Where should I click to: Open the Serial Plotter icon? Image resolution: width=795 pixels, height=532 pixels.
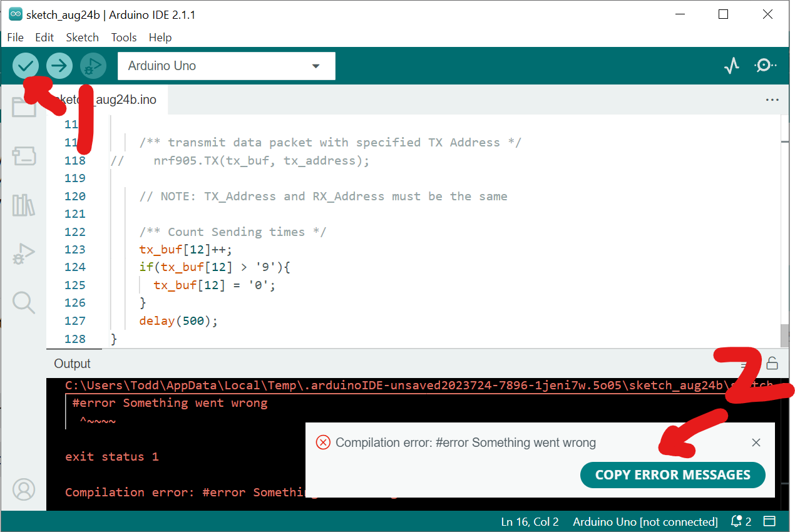click(x=731, y=65)
